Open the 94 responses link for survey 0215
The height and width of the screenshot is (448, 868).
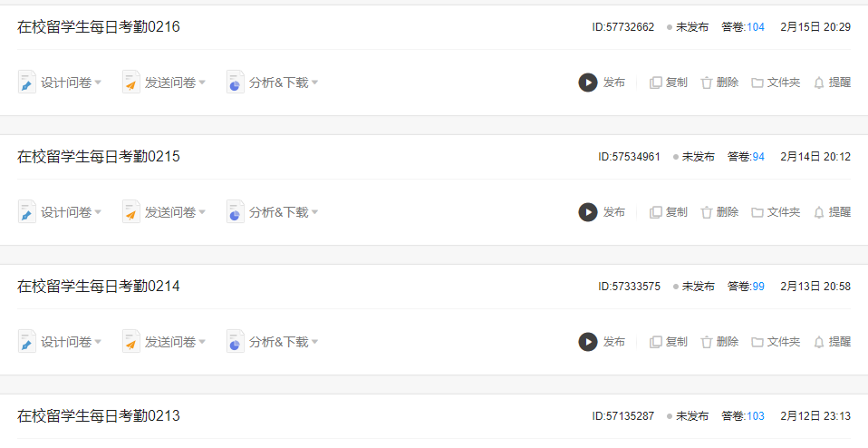[758, 157]
